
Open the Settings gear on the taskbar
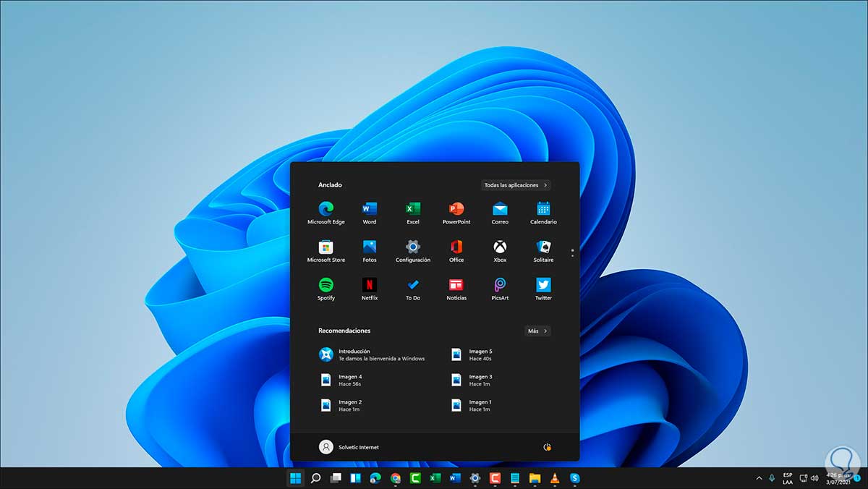tap(475, 478)
